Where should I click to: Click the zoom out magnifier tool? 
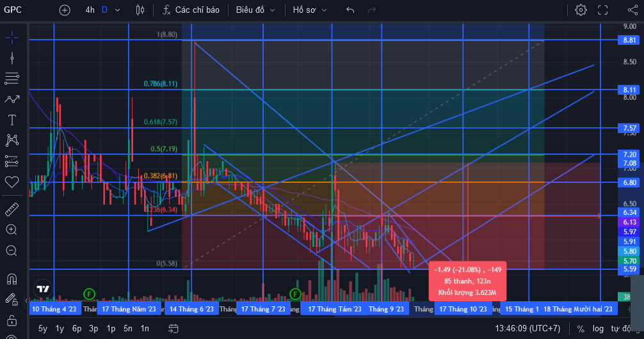[x=12, y=251]
